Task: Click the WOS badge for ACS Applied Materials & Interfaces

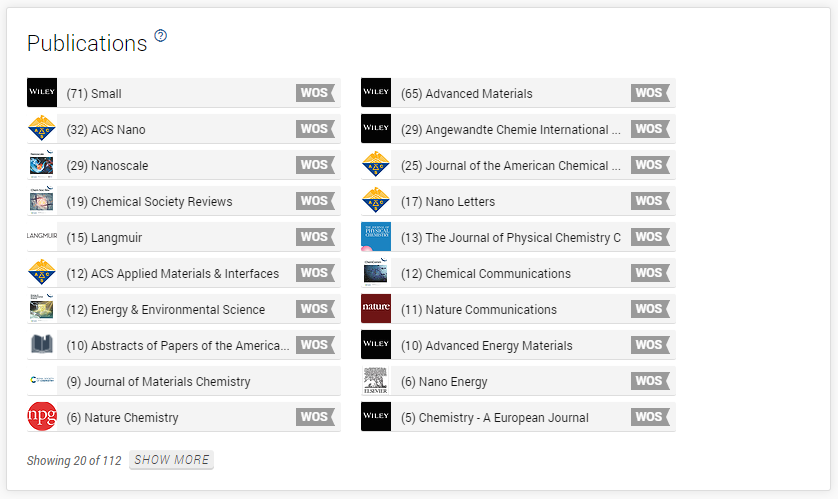Action: click(315, 273)
